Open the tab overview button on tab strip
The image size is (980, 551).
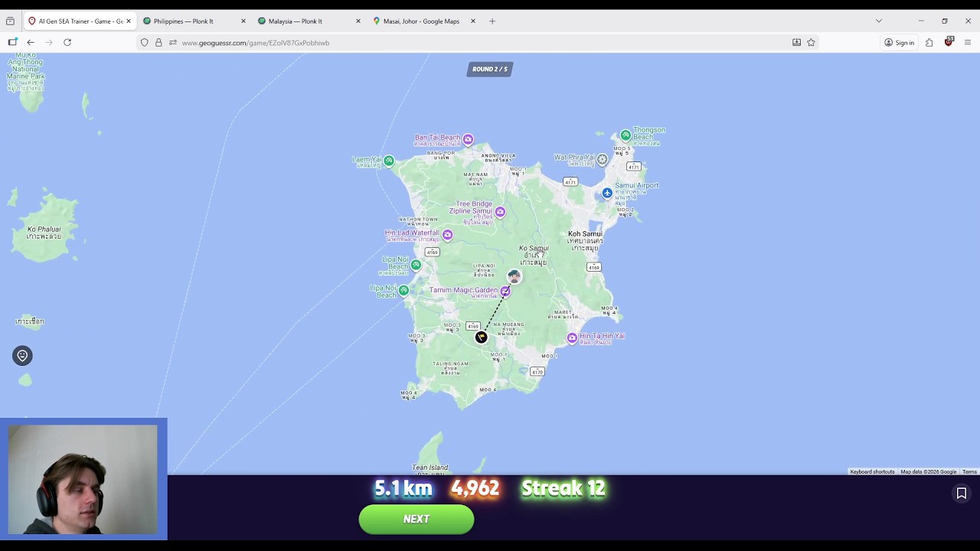[x=10, y=21]
